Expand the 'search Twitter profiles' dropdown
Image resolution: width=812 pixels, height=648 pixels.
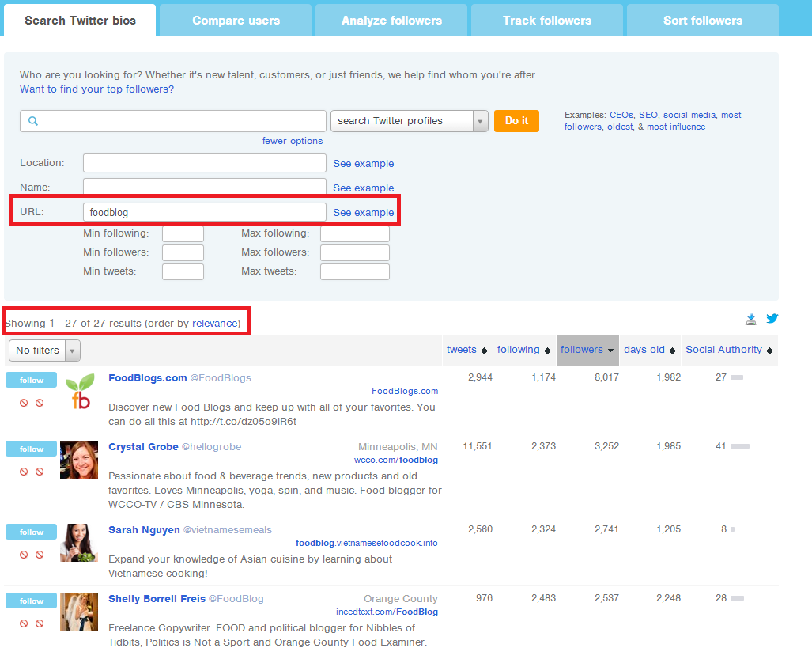point(409,121)
